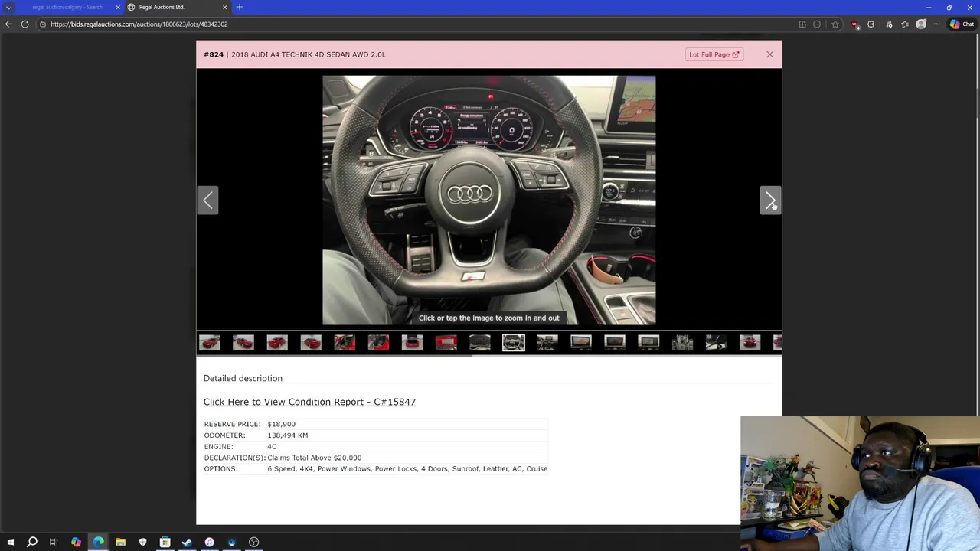Refresh the current page
Viewport: 980px width, 551px height.
point(24,24)
